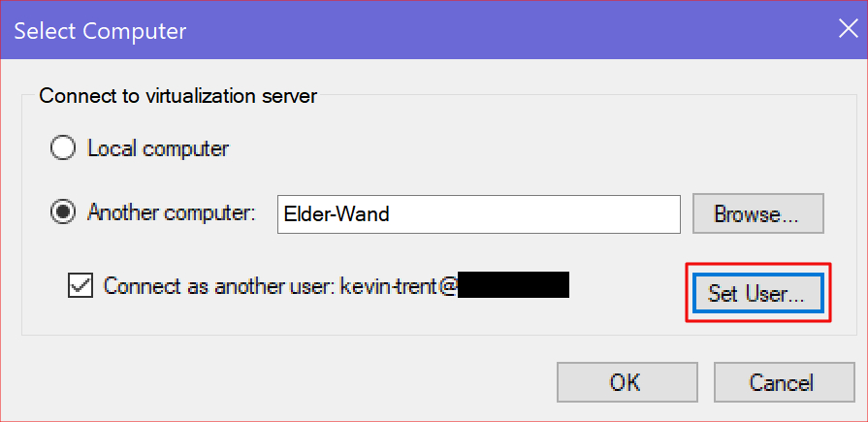
Task: Click the 'Local computer' label text
Action: coord(158,148)
